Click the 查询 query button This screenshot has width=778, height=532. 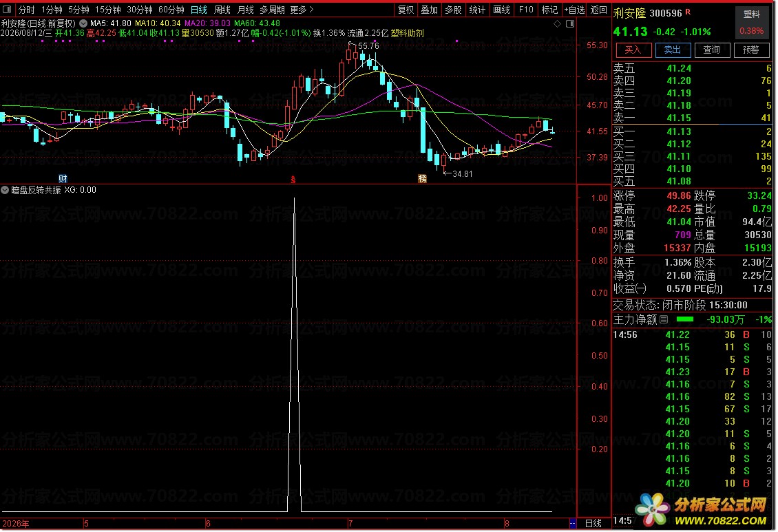pyautogui.click(x=712, y=50)
